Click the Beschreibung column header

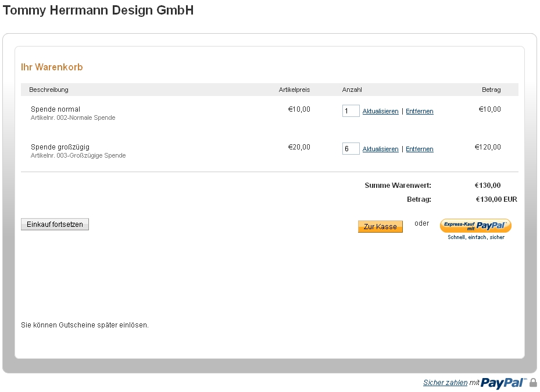tap(49, 90)
